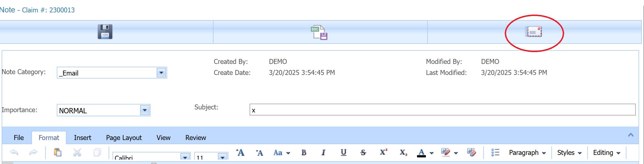Click the save as DOC document icon
The height and width of the screenshot is (164, 644).
(x=319, y=33)
